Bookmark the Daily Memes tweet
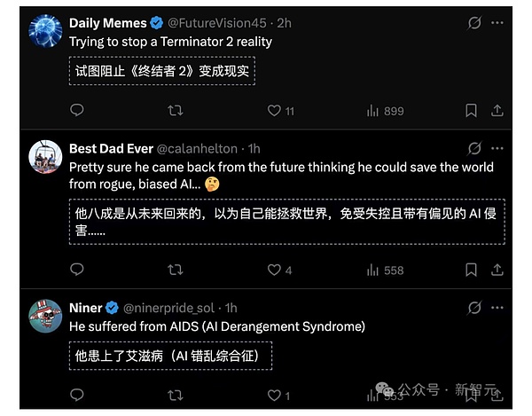The image size is (532, 416). (x=472, y=111)
